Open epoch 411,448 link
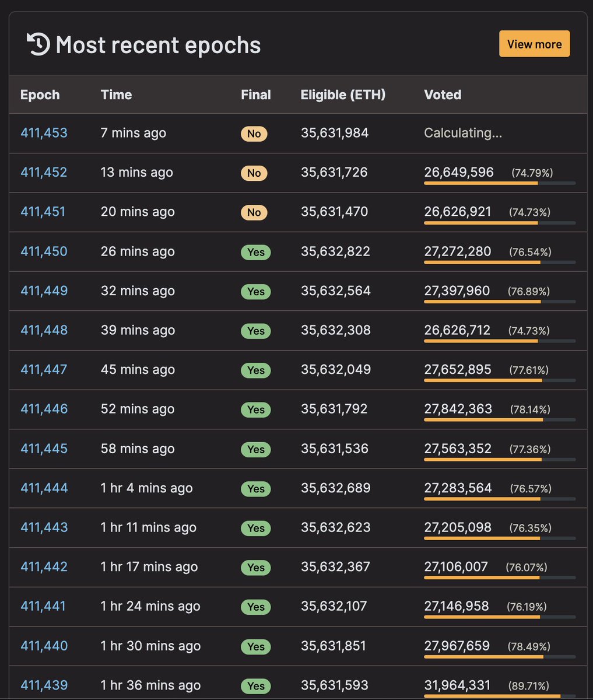 click(44, 330)
